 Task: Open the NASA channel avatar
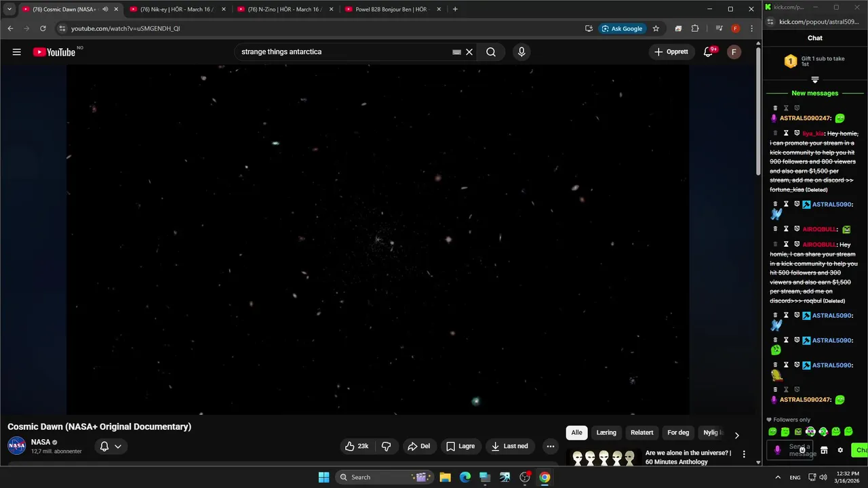point(17,446)
